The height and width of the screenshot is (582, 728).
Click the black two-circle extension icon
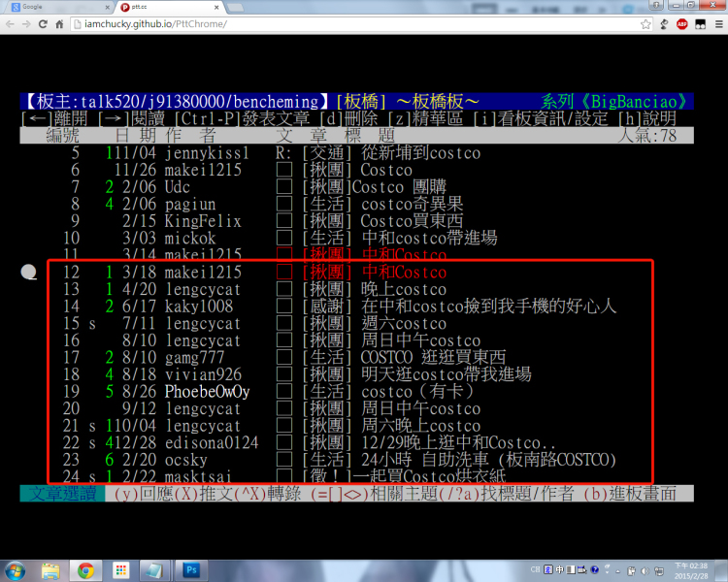pyautogui.click(x=700, y=24)
